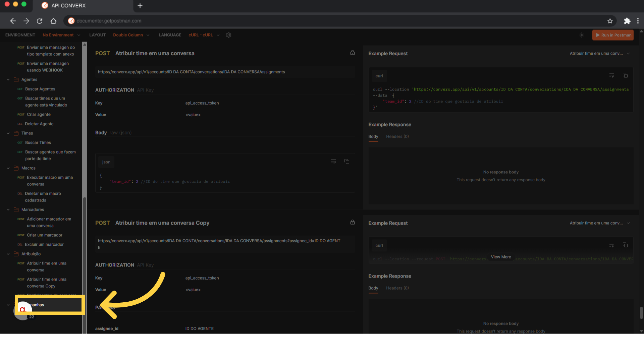Open first example selector Atribuir time em uma conv...

tap(600, 53)
